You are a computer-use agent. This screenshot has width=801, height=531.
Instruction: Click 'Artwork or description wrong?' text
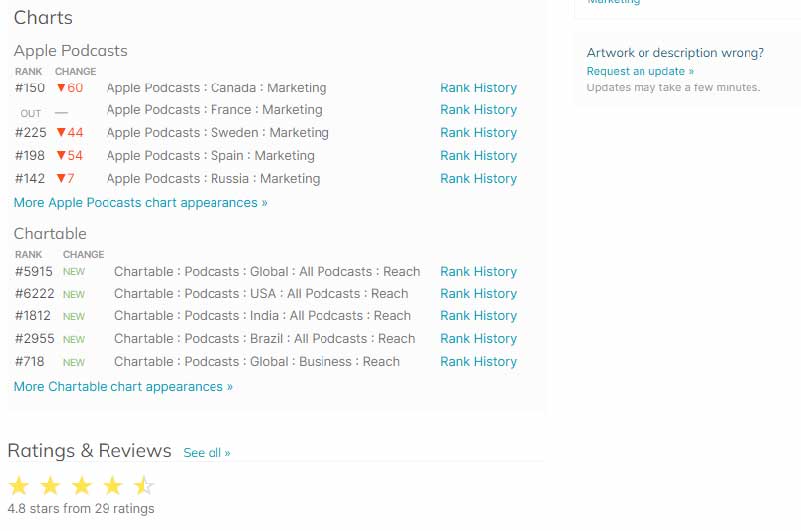point(675,53)
